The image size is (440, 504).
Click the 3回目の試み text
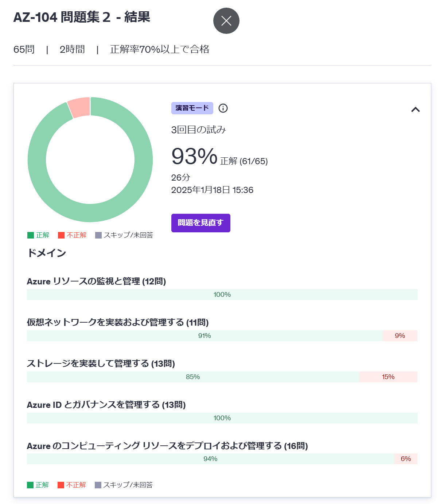(199, 130)
